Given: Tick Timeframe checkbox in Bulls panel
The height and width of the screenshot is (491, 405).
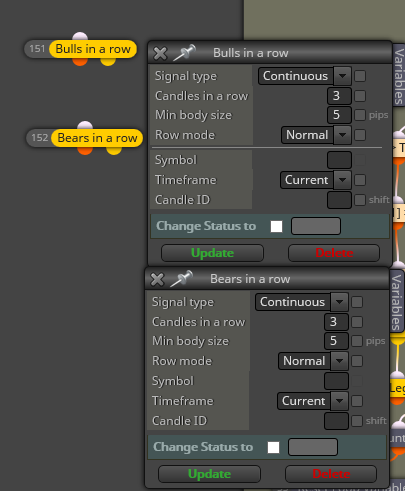Looking at the screenshot, I should point(360,180).
